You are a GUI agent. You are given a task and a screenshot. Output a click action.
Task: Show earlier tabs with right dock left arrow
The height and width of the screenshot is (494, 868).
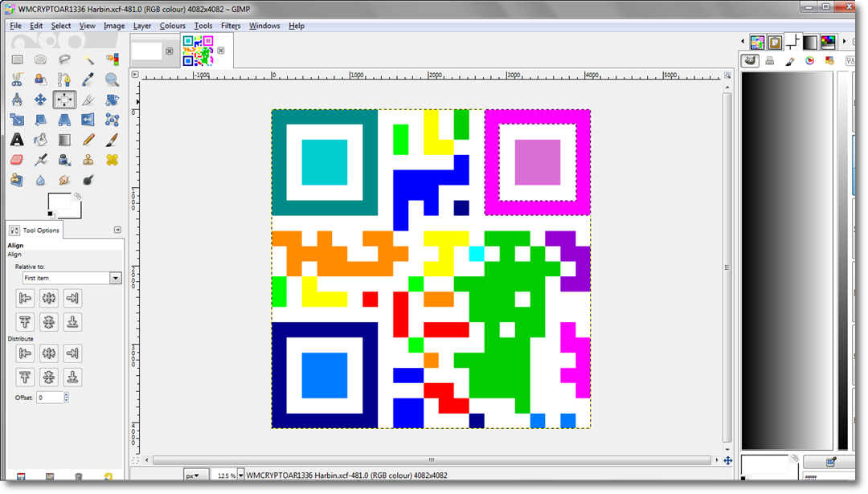[x=743, y=42]
